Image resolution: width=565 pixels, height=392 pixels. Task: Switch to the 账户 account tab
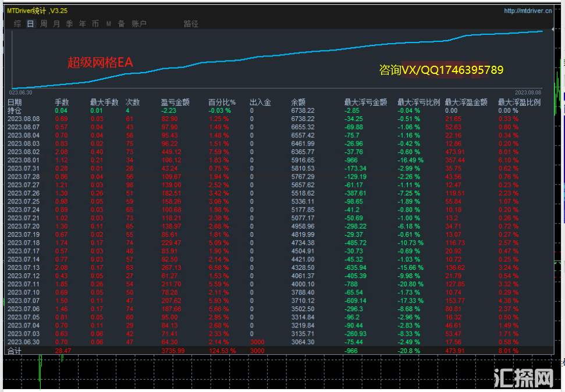139,24
